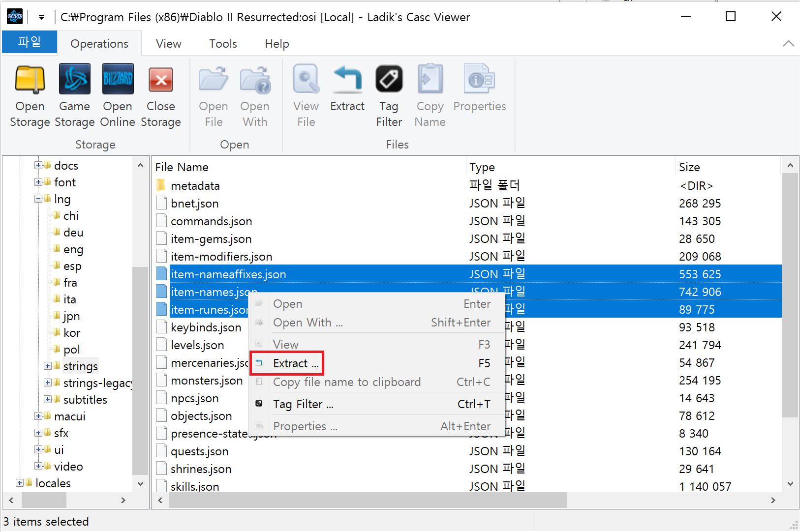Collapse the lng folder node
Screen dimensions: 800x532
click(38, 199)
